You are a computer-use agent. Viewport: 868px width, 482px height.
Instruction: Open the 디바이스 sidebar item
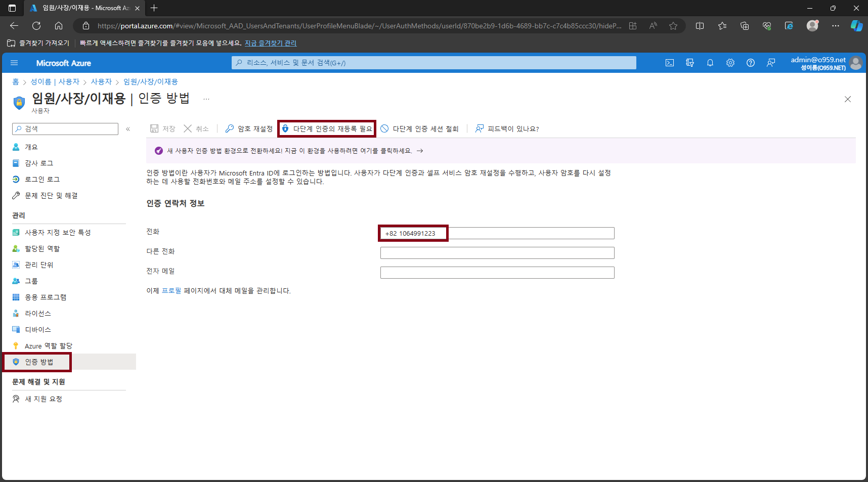38,329
